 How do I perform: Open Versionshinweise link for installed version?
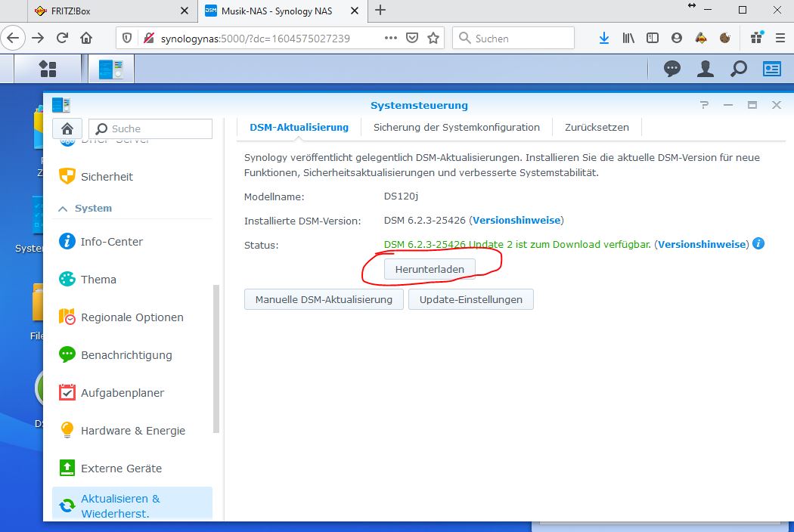516,220
